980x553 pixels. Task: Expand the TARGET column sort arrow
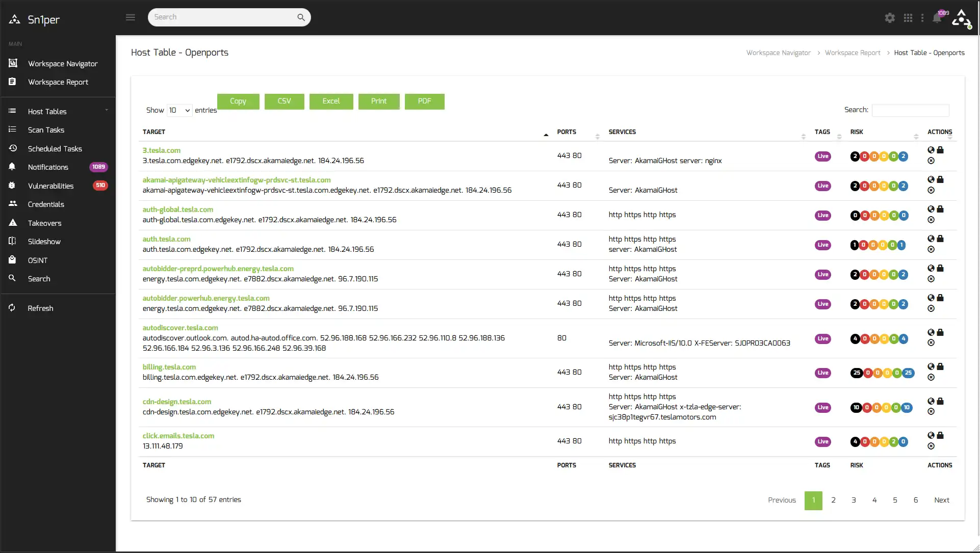pyautogui.click(x=546, y=132)
